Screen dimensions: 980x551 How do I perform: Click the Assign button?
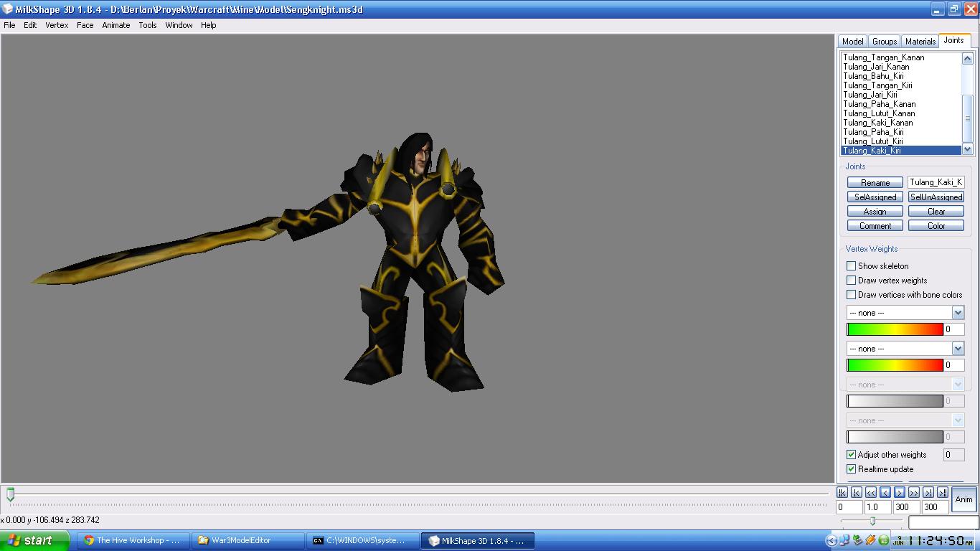(x=875, y=212)
